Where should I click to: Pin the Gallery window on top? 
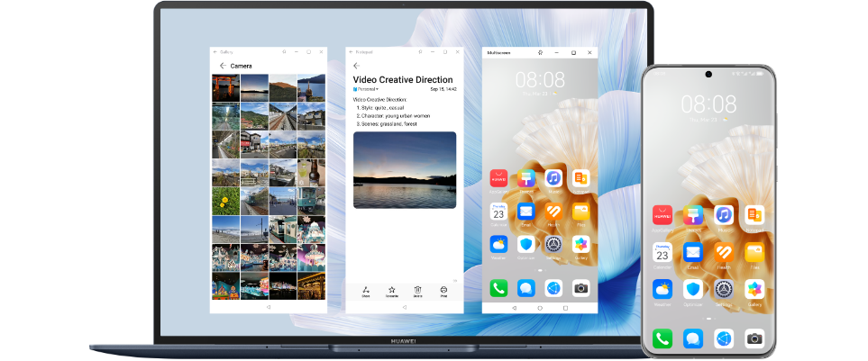click(x=284, y=52)
